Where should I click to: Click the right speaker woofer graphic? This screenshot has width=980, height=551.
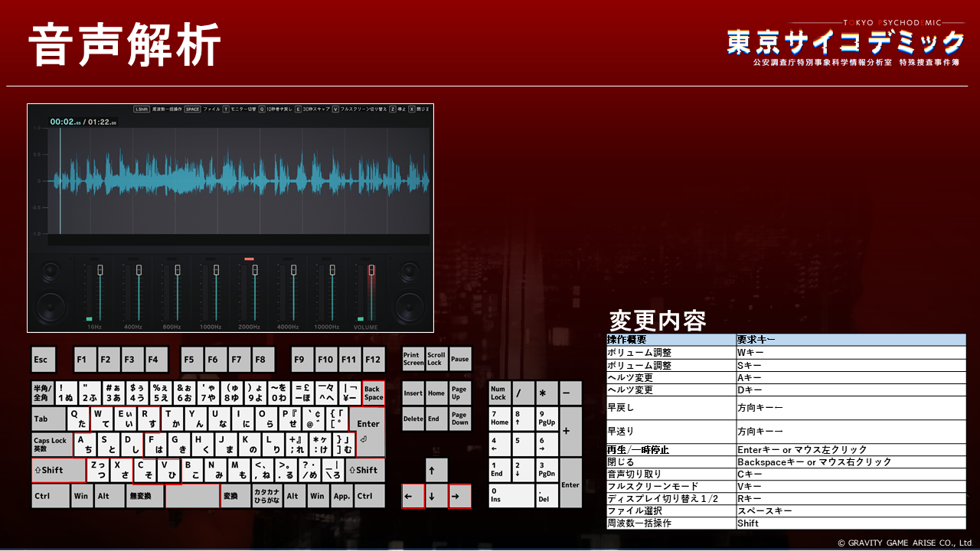point(410,306)
